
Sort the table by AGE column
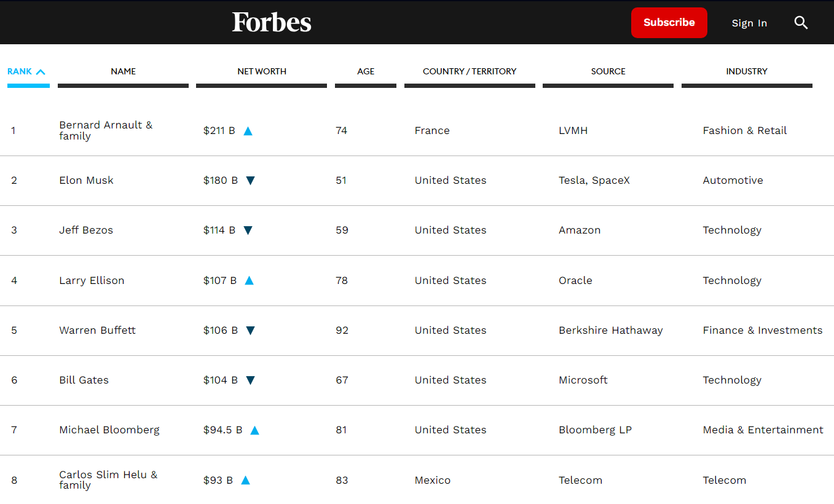tap(366, 71)
